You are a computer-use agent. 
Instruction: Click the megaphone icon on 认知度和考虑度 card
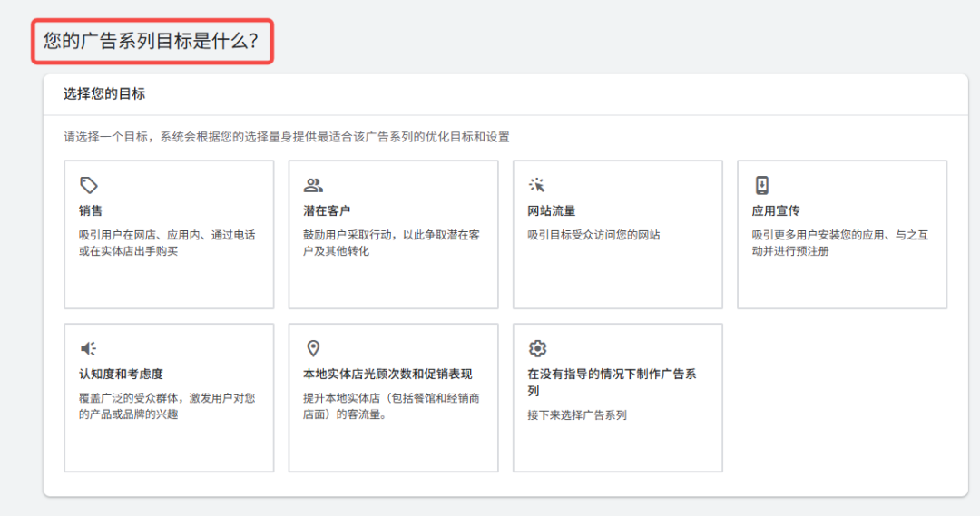89,348
